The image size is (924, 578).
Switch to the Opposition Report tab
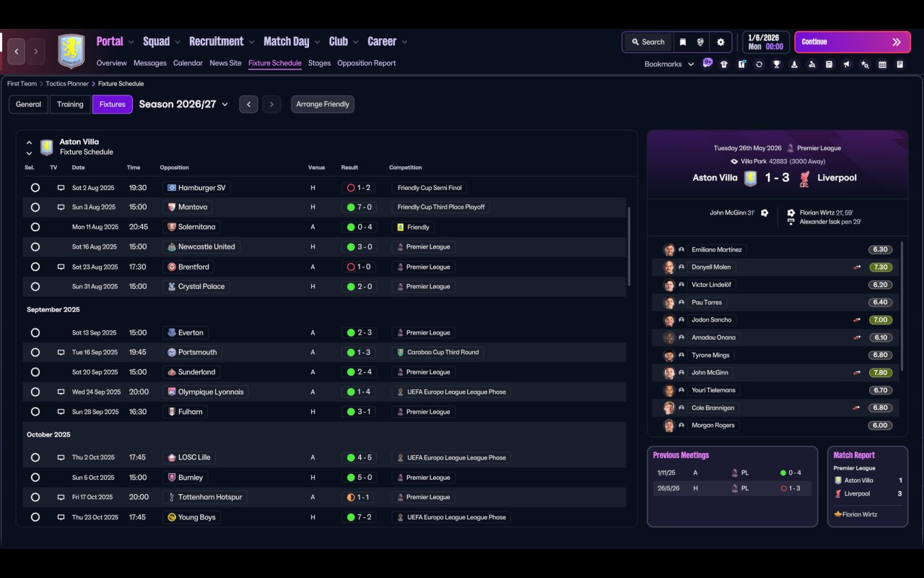click(367, 63)
